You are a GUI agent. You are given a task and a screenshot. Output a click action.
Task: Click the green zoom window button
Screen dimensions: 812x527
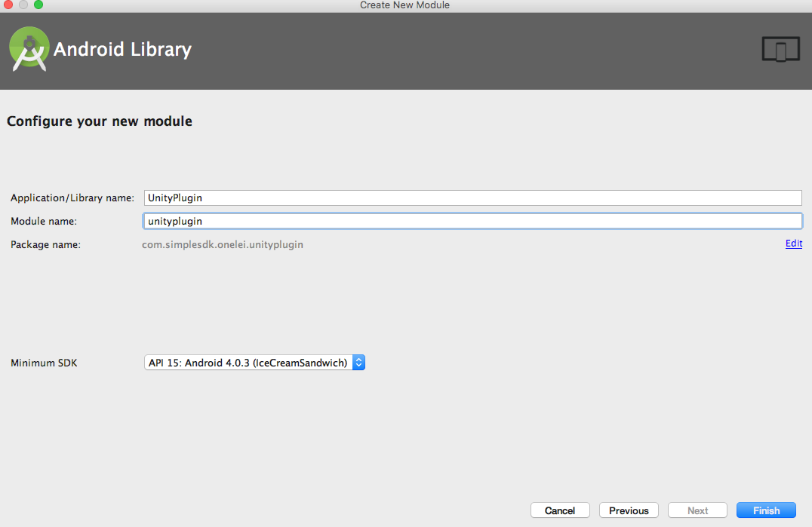38,5
